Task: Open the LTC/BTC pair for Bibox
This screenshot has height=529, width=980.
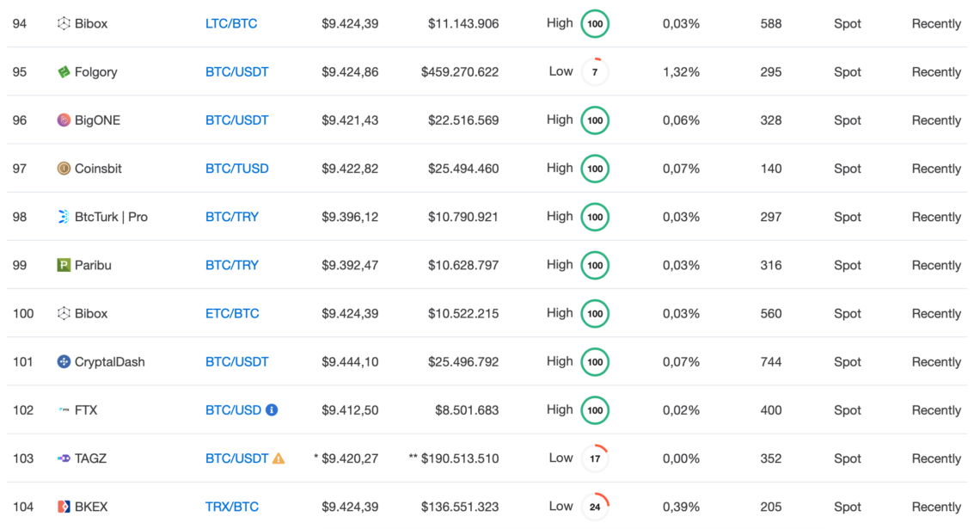Action: coord(230,23)
